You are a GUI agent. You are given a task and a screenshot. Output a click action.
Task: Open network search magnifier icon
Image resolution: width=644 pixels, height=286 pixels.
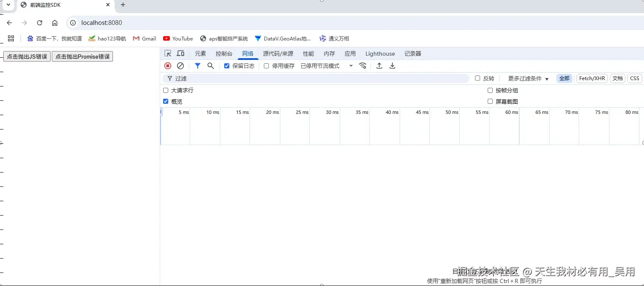coord(211,66)
